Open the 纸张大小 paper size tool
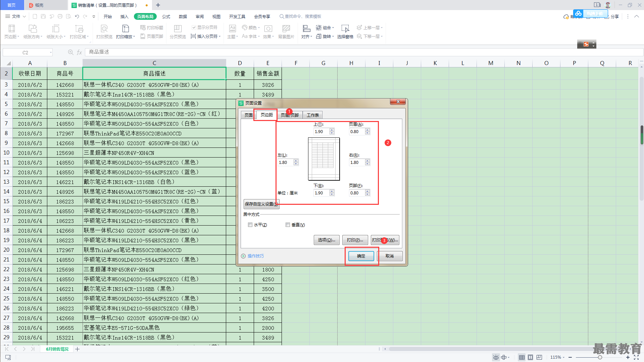 coord(56,32)
